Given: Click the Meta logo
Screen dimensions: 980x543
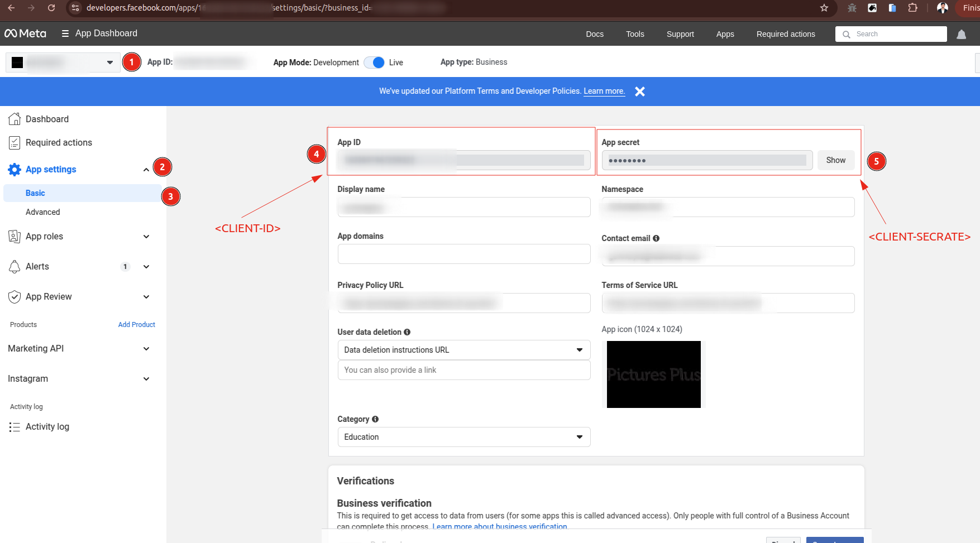Looking at the screenshot, I should coord(25,33).
